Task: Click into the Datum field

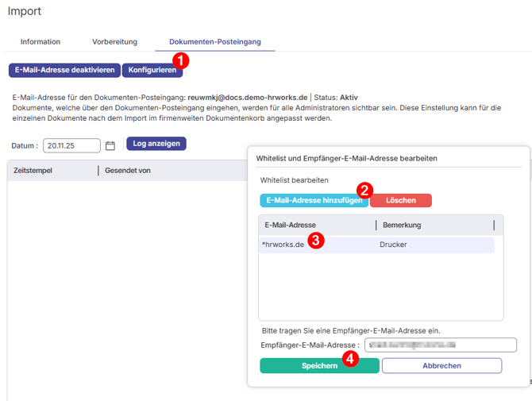Action: coord(71,146)
